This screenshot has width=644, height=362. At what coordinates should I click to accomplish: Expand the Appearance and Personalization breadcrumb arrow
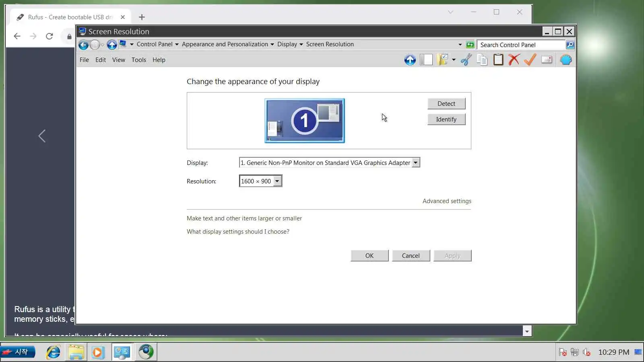(272, 44)
